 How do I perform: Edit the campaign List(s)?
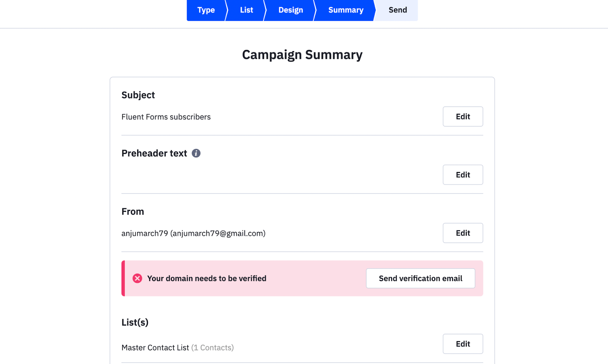[462, 344]
